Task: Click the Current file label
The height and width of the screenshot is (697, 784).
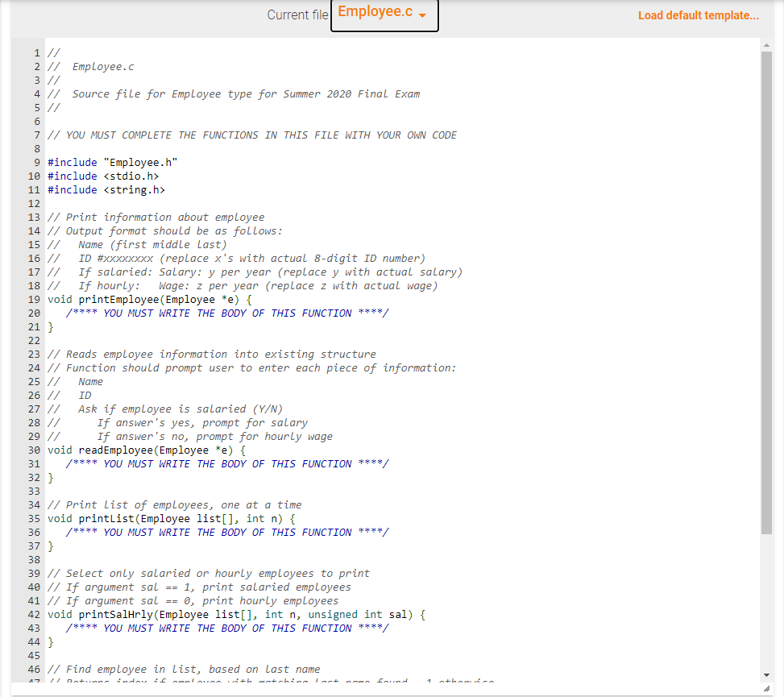Action: [x=297, y=14]
